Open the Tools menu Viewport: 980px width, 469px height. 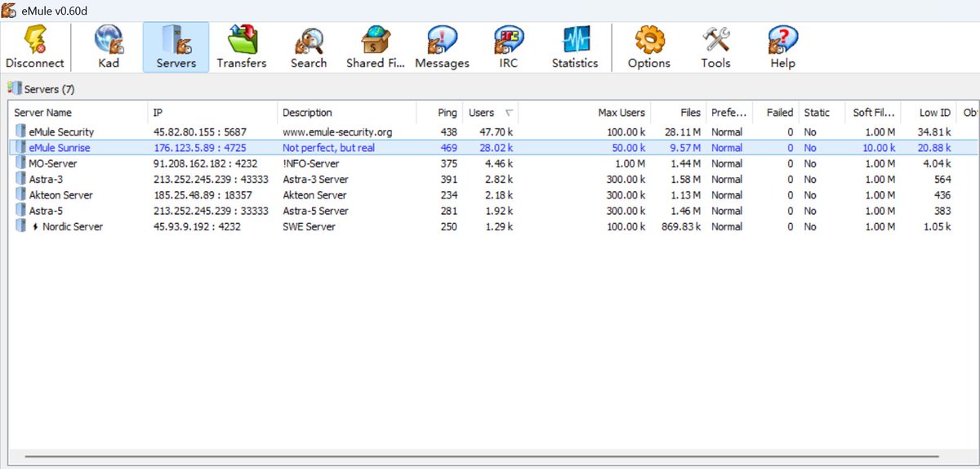click(x=715, y=47)
